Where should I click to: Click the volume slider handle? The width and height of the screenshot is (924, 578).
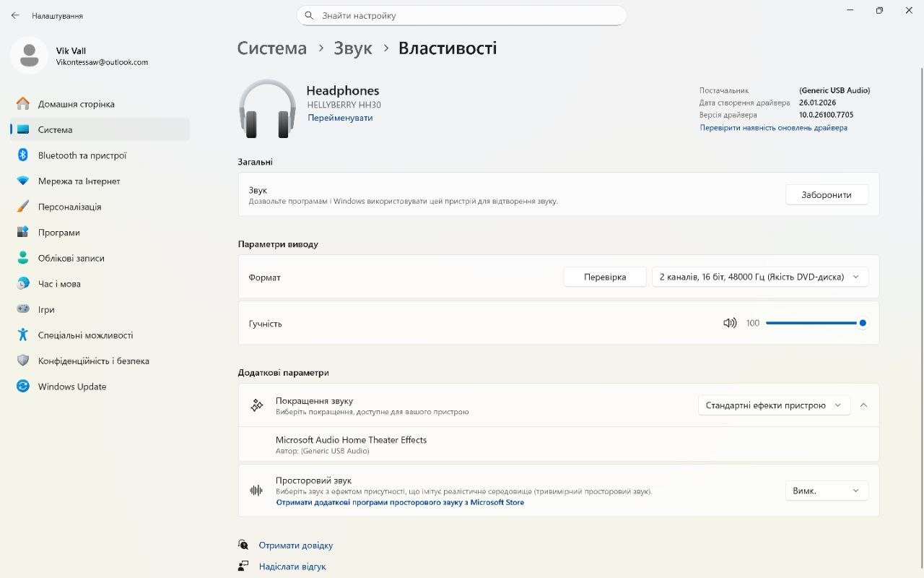pos(863,323)
